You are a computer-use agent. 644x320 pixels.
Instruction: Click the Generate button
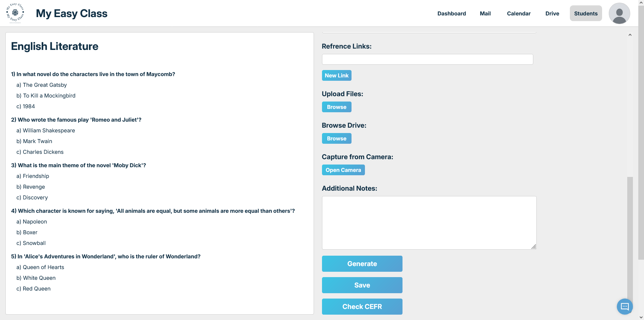(x=362, y=264)
